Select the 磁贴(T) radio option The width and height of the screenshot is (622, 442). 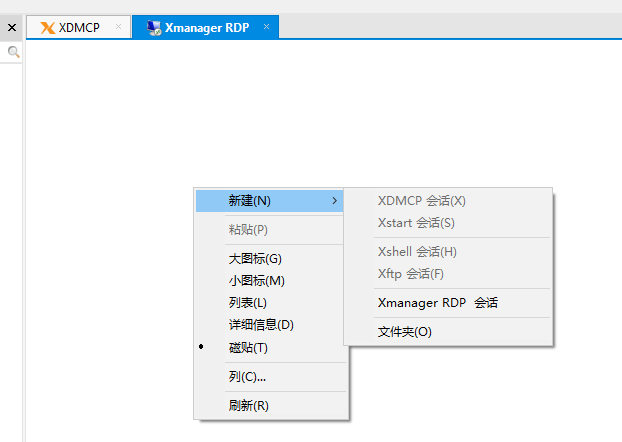tap(269, 348)
